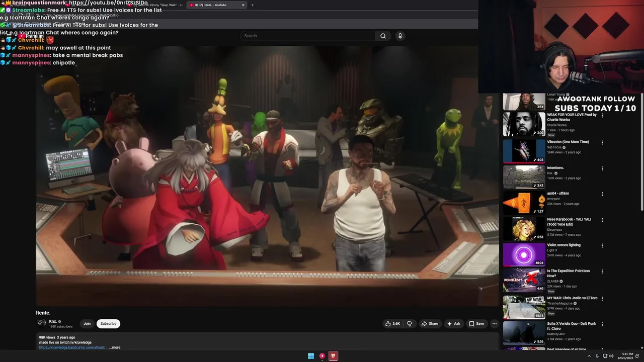644x362 pixels.
Task: Open title 'Sofia X Veridis Quo - Daft Punk'
Action: tap(572, 326)
